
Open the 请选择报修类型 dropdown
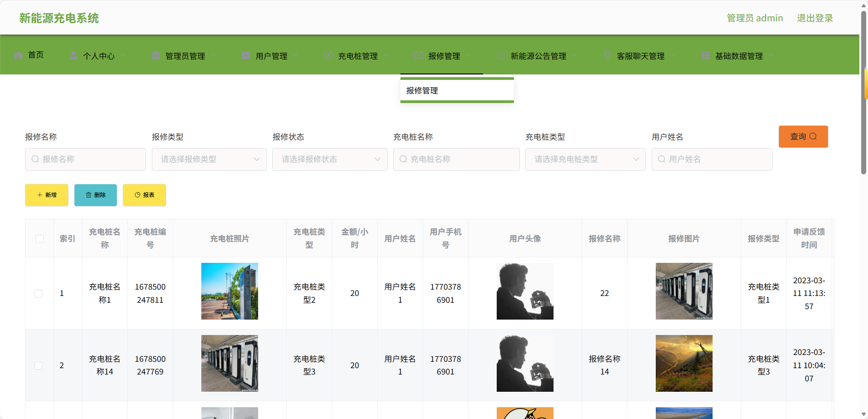click(209, 159)
